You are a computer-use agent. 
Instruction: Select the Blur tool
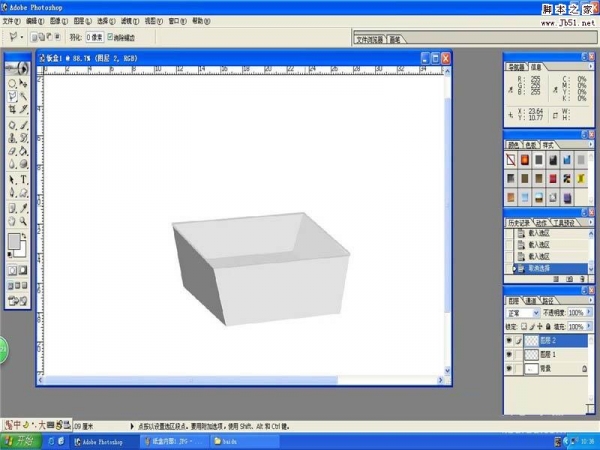pyautogui.click(x=12, y=164)
